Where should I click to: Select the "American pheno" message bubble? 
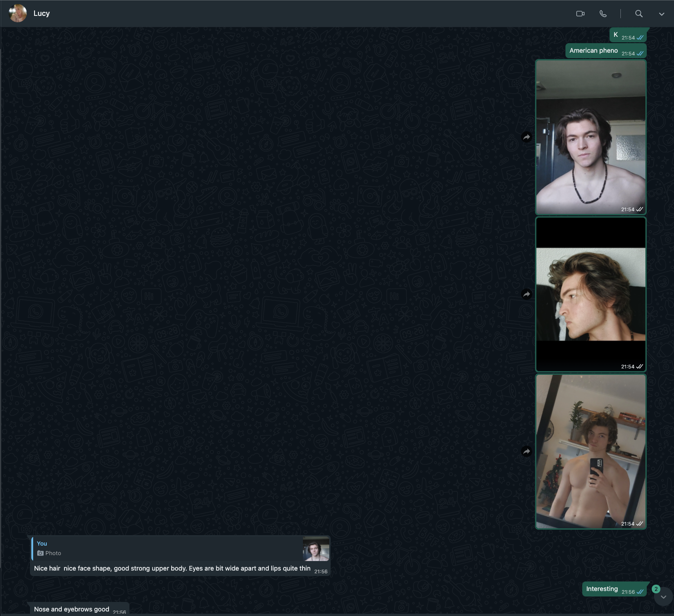(594, 51)
